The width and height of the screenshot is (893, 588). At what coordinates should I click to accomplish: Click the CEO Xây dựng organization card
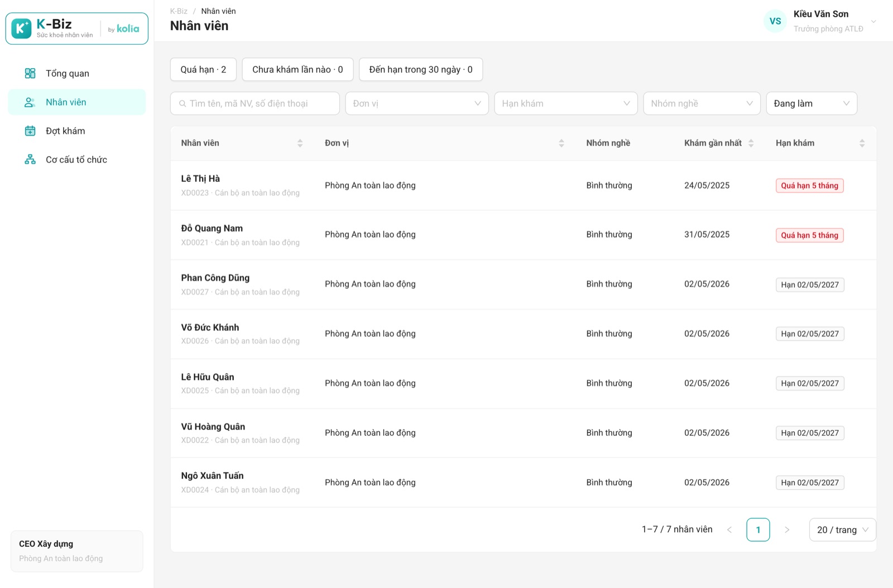pos(77,551)
